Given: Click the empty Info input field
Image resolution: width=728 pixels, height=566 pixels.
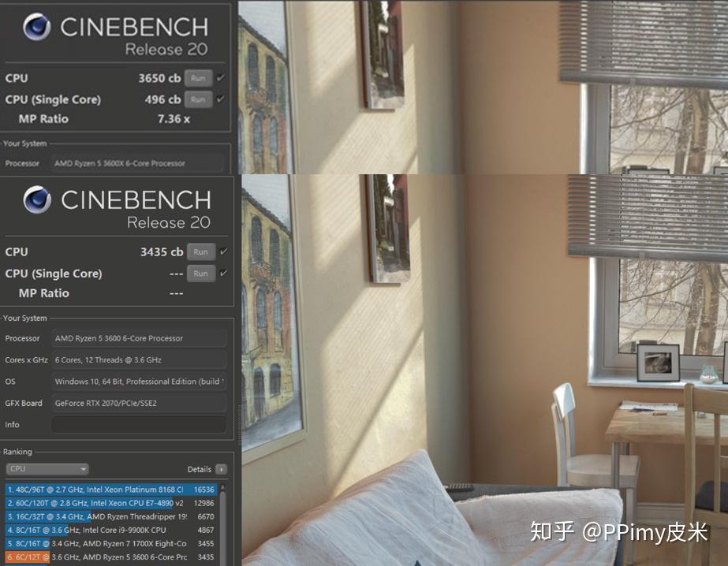Looking at the screenshot, I should [x=138, y=425].
